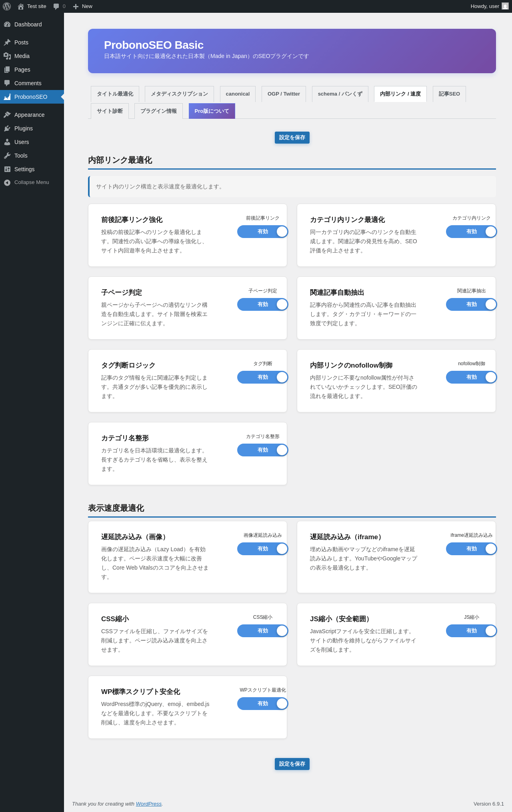Toggle the 前後記事リンク switch
This screenshot has width=512, height=812.
262,232
